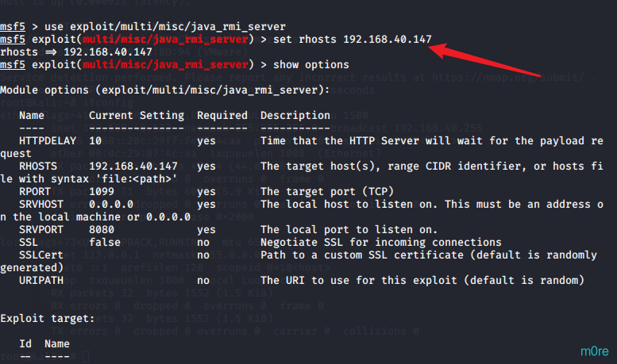Click the 'Exploit target:' heading
Viewport: 617px width, 364px height.
48,319
